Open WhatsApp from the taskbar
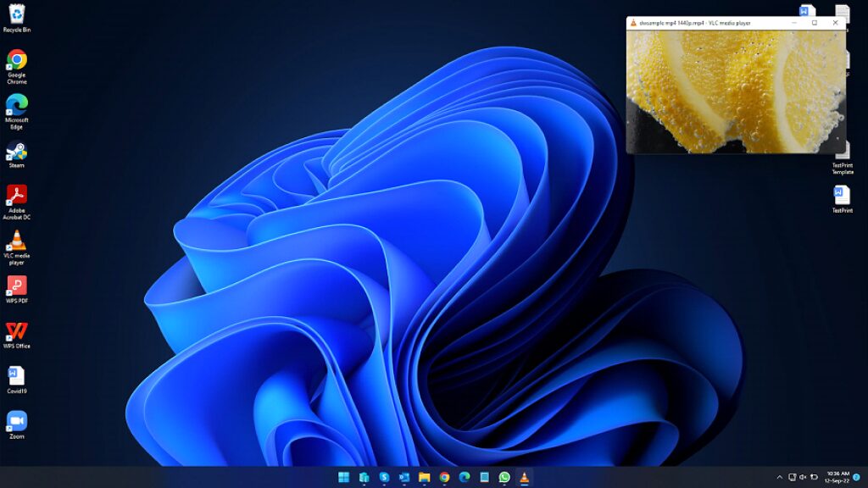 pyautogui.click(x=504, y=478)
